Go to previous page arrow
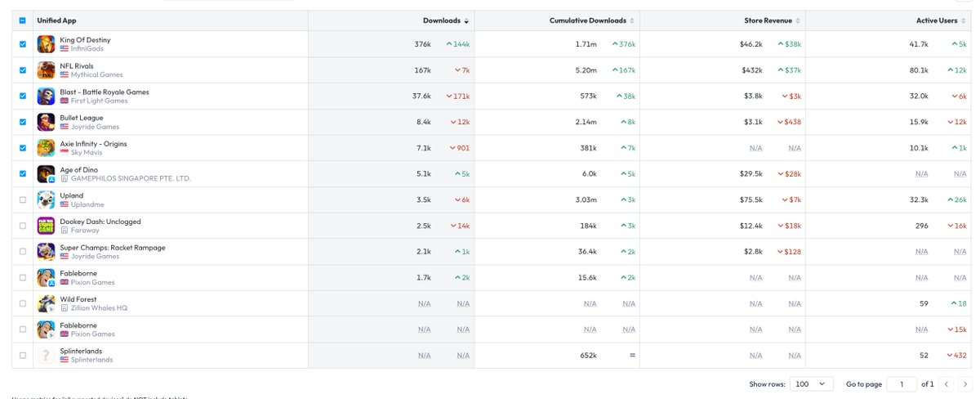The image size is (980, 399). (947, 383)
